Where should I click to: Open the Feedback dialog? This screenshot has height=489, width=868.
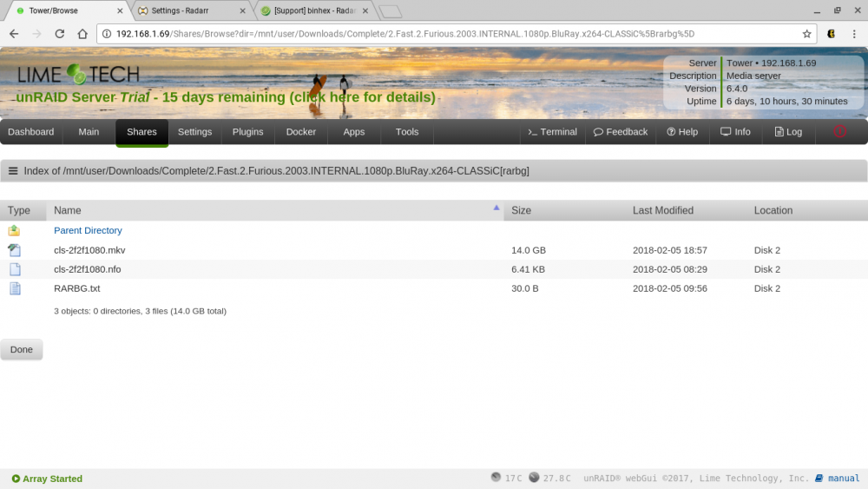(x=621, y=132)
